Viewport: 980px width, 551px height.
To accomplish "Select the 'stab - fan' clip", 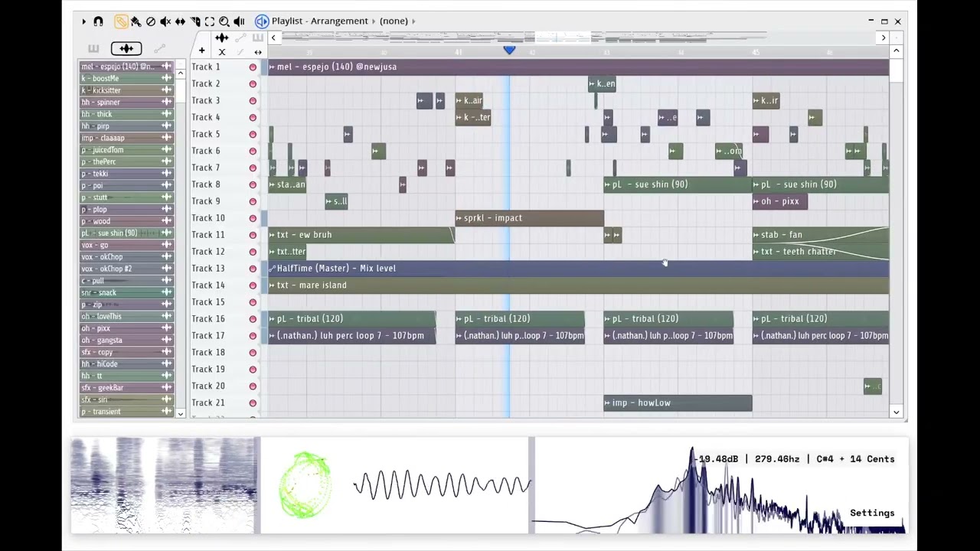I will (820, 235).
